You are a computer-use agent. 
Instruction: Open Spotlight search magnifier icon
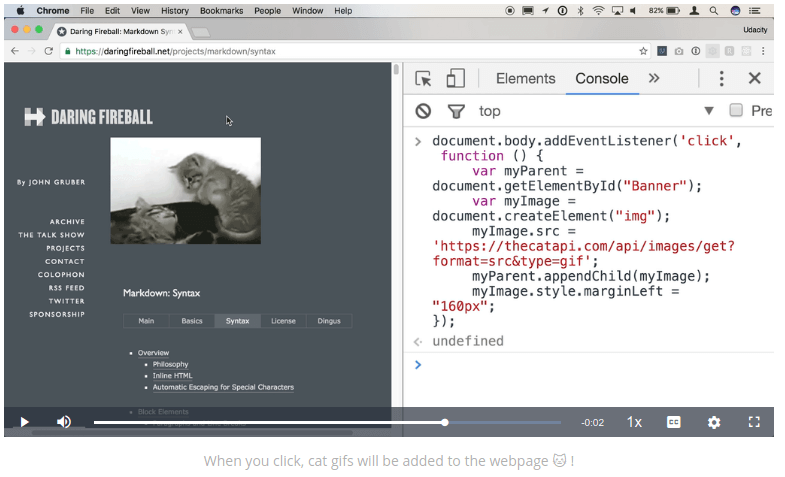pos(713,11)
